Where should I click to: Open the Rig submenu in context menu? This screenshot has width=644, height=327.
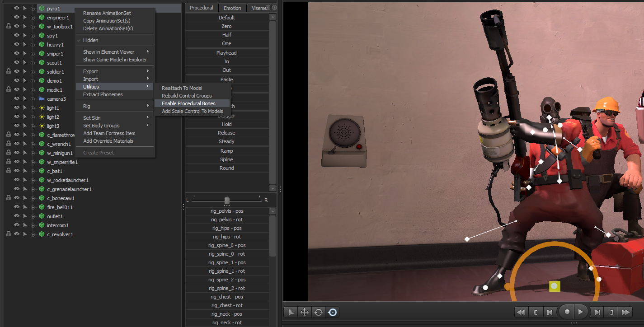pyautogui.click(x=115, y=106)
